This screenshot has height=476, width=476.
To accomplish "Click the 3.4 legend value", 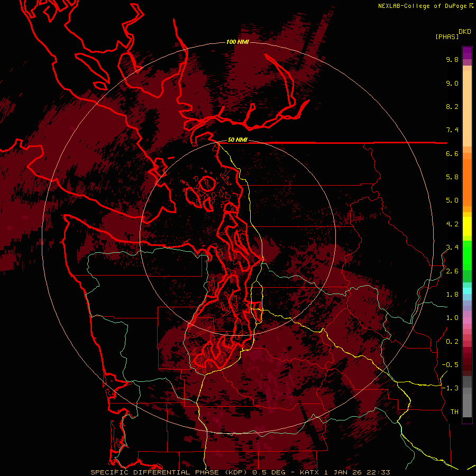I will click(x=452, y=248).
